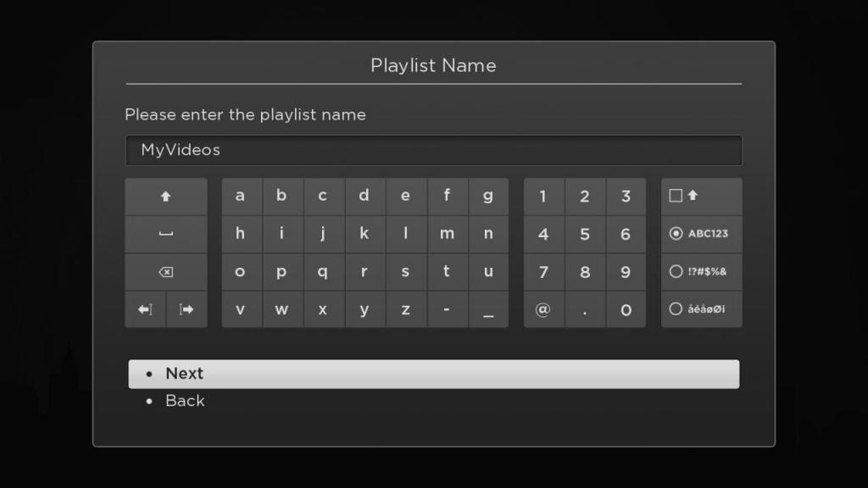The height and width of the screenshot is (488, 868).
Task: Select the Next option
Action: pos(433,374)
